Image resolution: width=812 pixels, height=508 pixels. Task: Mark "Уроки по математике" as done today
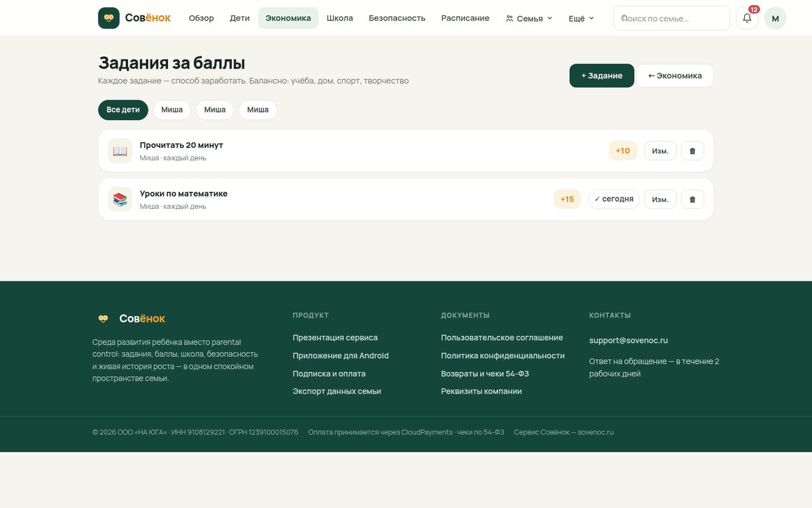[613, 199]
